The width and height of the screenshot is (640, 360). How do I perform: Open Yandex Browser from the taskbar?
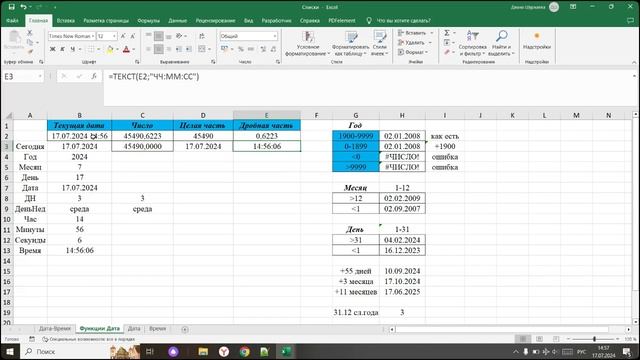click(x=224, y=351)
